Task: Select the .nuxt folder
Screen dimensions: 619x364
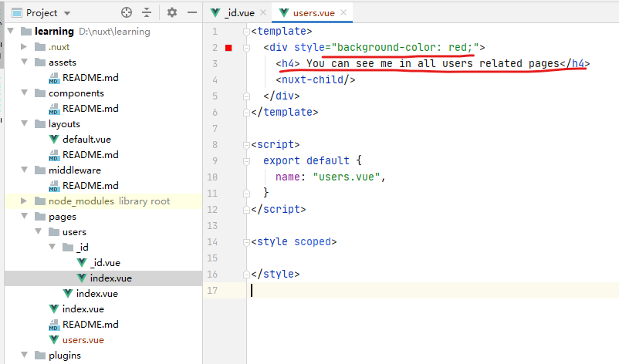Action: (x=59, y=47)
